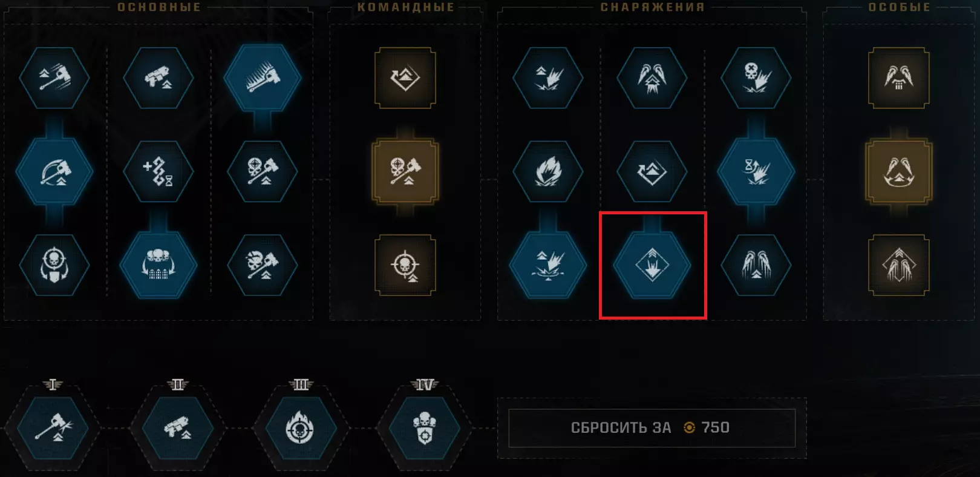Pick the hourglass ground slam perk
The image size is (980, 477).
[x=756, y=172]
